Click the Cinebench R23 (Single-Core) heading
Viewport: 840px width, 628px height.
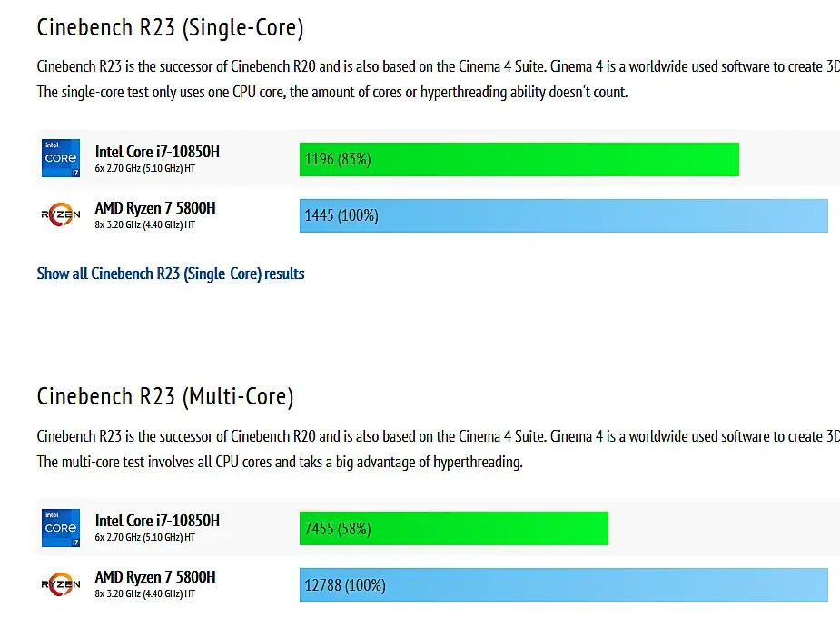(170, 28)
